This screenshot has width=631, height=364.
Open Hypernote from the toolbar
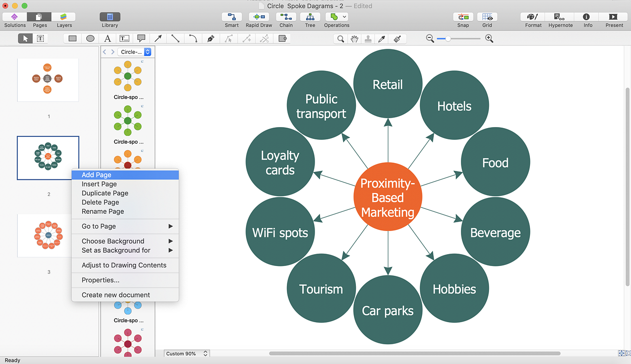[x=560, y=20]
